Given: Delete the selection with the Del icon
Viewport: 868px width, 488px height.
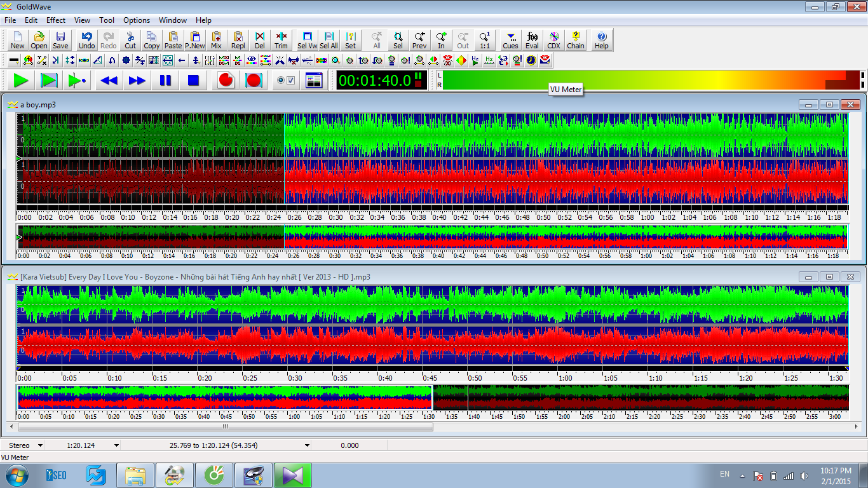Looking at the screenshot, I should (260, 40).
